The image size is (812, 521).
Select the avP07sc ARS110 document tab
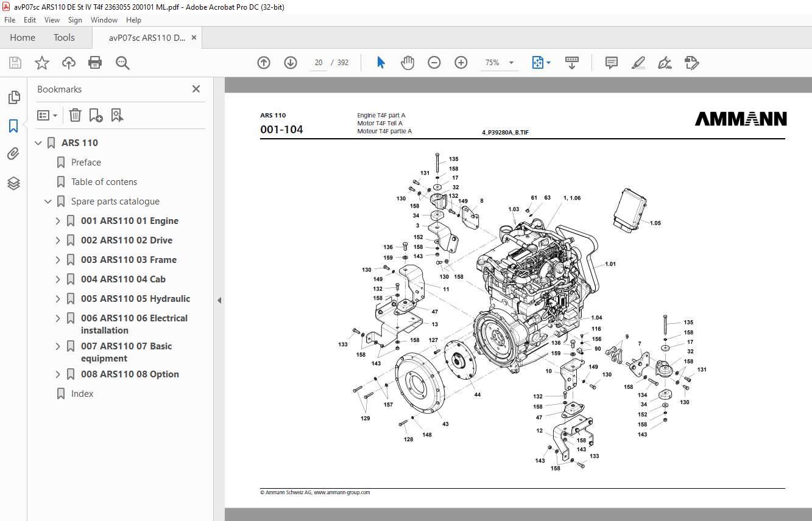[x=147, y=38]
